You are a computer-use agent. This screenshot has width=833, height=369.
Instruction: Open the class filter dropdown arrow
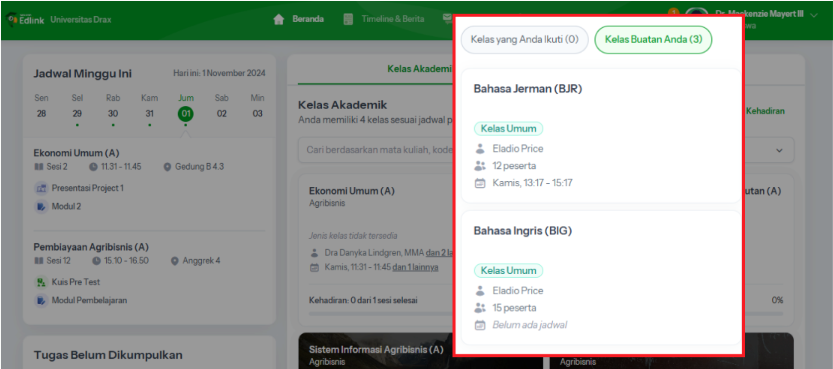(x=779, y=150)
